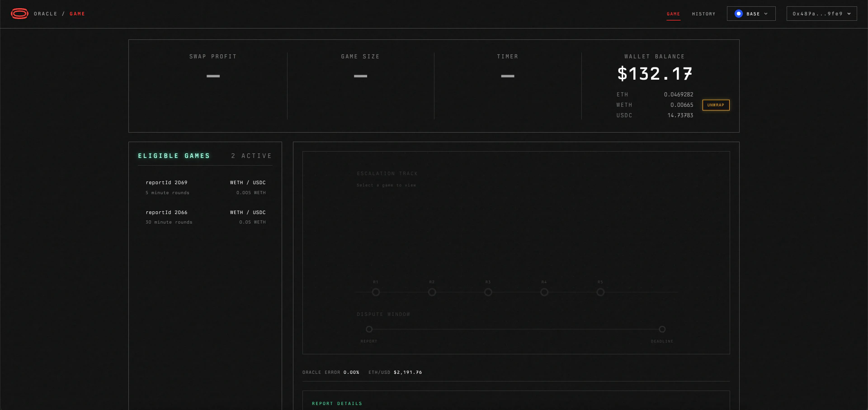Click the TIMER label
Image resolution: width=868 pixels, height=410 pixels.
(508, 57)
